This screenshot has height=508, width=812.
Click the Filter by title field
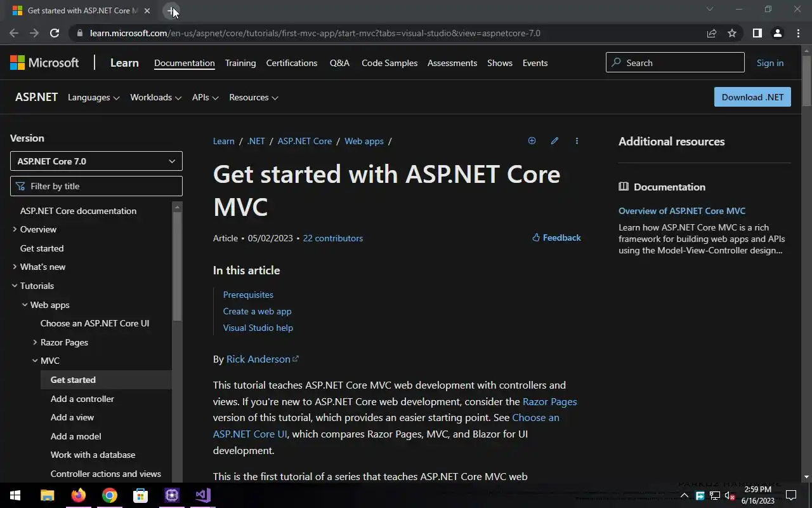(x=96, y=186)
